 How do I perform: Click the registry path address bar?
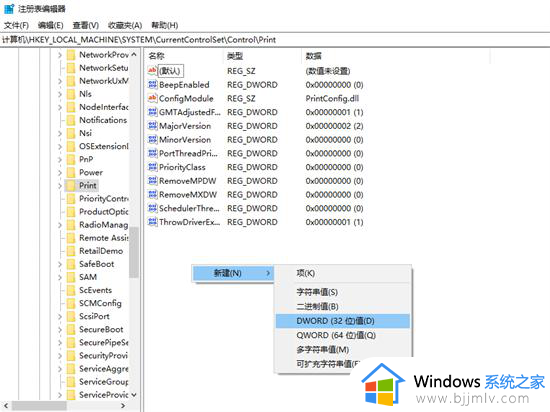coord(275,40)
